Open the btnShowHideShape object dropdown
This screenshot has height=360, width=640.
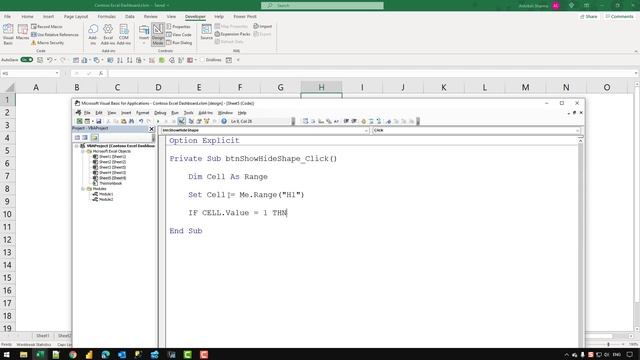click(x=366, y=130)
